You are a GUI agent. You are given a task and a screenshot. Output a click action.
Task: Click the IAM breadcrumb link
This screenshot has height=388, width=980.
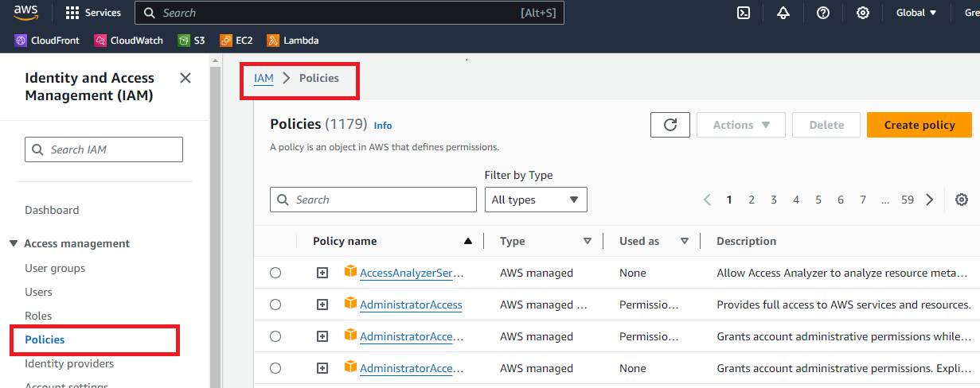[264, 78]
